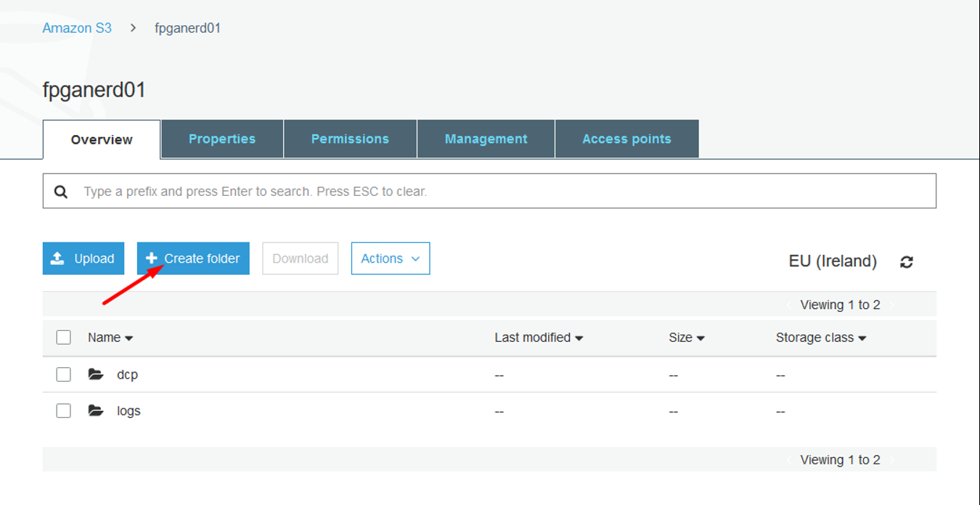Open the dcp folder link
The height and width of the screenshot is (505, 980).
tap(127, 374)
